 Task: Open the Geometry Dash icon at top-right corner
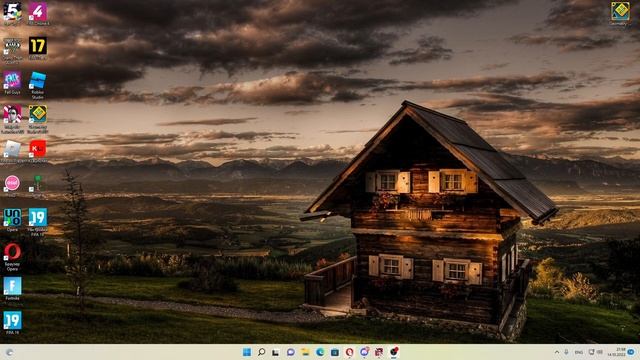tap(620, 11)
